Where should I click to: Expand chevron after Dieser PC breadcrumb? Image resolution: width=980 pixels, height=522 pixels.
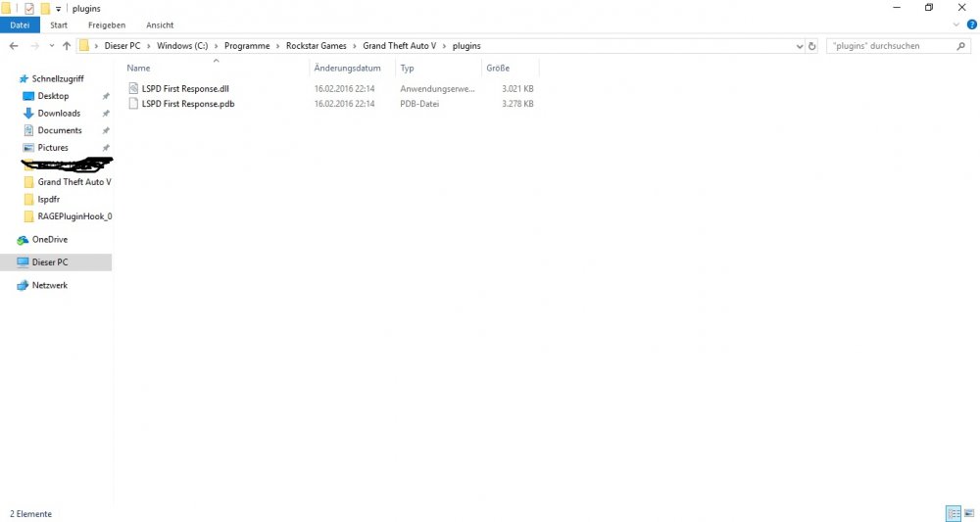tap(149, 46)
